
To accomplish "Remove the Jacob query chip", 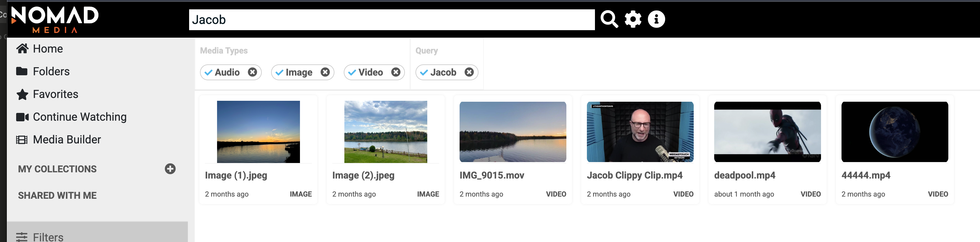I will pyautogui.click(x=469, y=72).
